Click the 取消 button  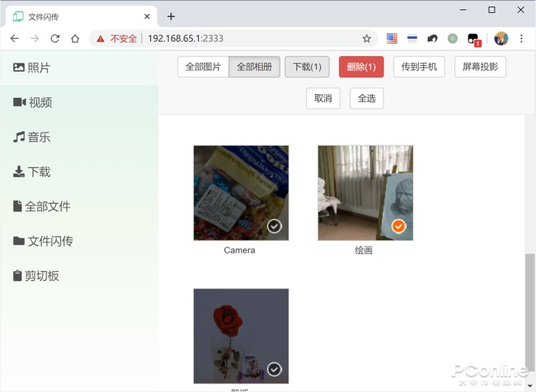click(x=323, y=99)
